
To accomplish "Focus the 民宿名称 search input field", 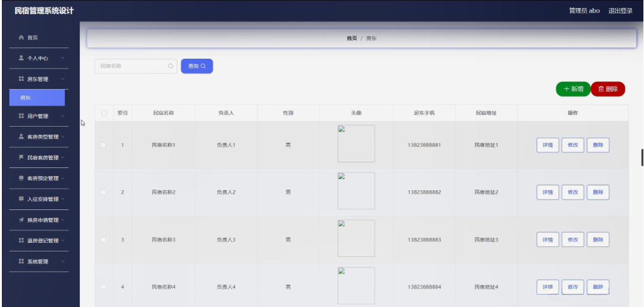I will point(135,66).
